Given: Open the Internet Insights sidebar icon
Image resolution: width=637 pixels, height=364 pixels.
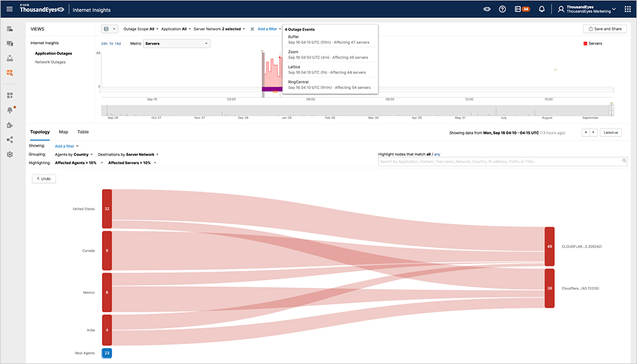Looking at the screenshot, I should (x=10, y=73).
